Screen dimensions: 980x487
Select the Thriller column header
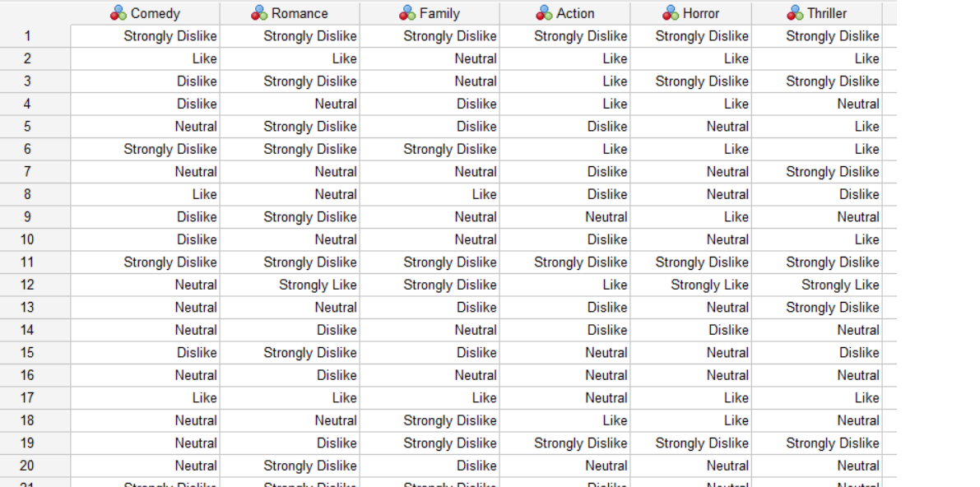[817, 13]
